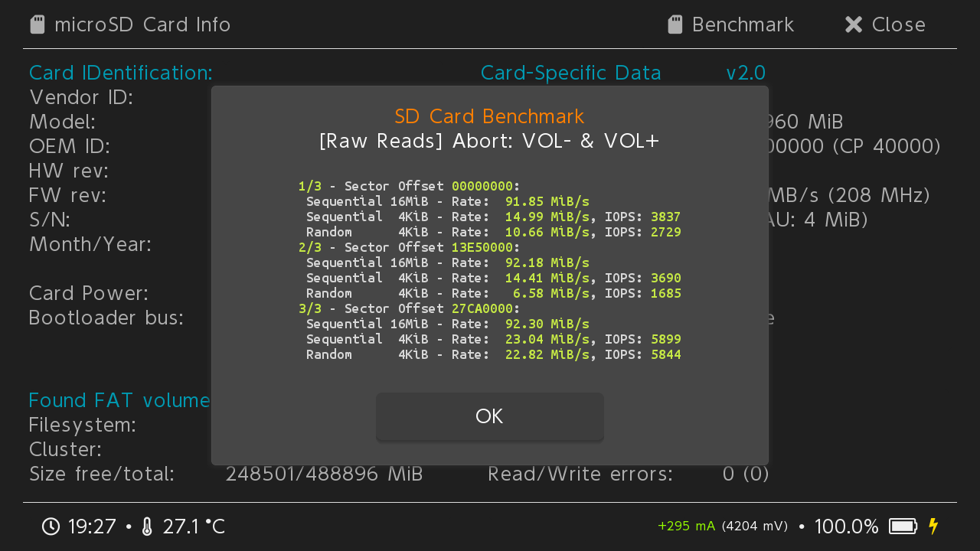The height and width of the screenshot is (551, 980).
Task: Click the 'Bootloader bus:' label
Action: pos(106,318)
